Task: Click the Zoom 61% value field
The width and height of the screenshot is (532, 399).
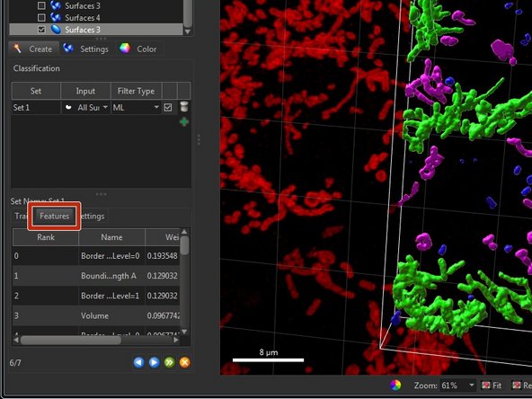Action: coord(454,386)
